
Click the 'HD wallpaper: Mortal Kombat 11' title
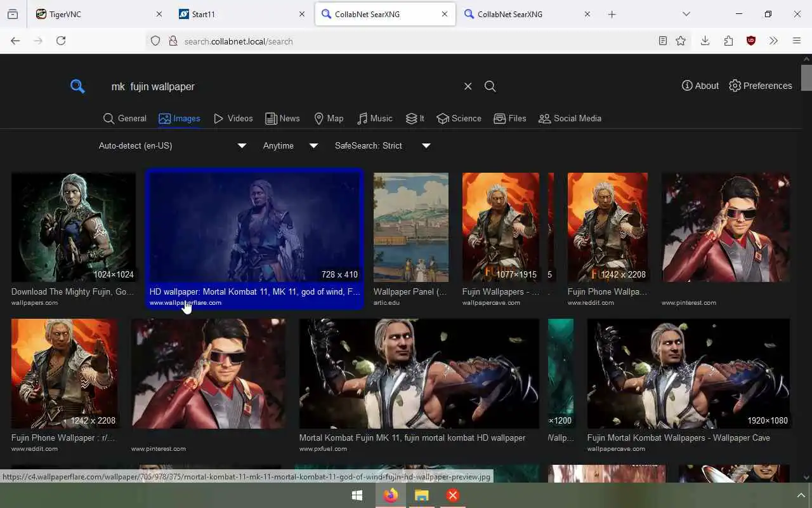[255, 291]
